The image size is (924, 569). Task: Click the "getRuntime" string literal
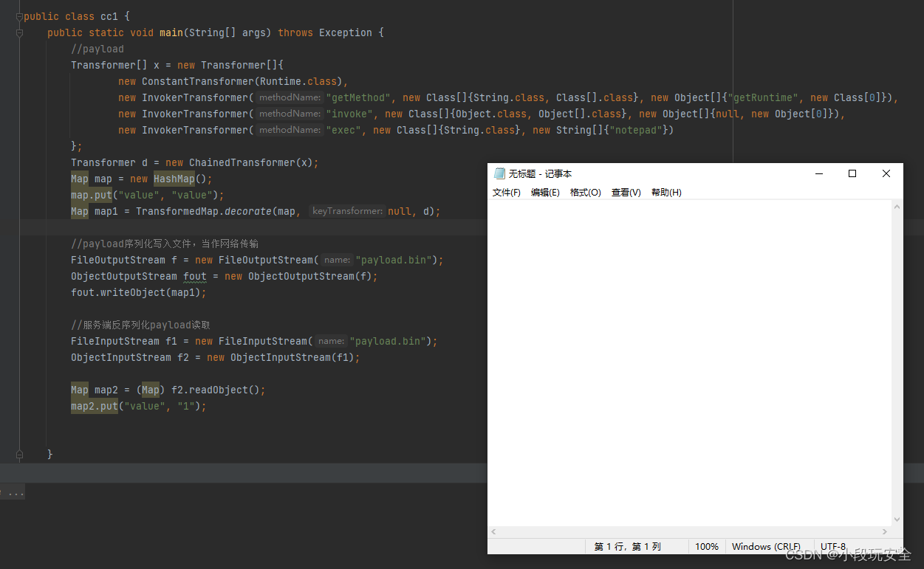click(x=762, y=97)
